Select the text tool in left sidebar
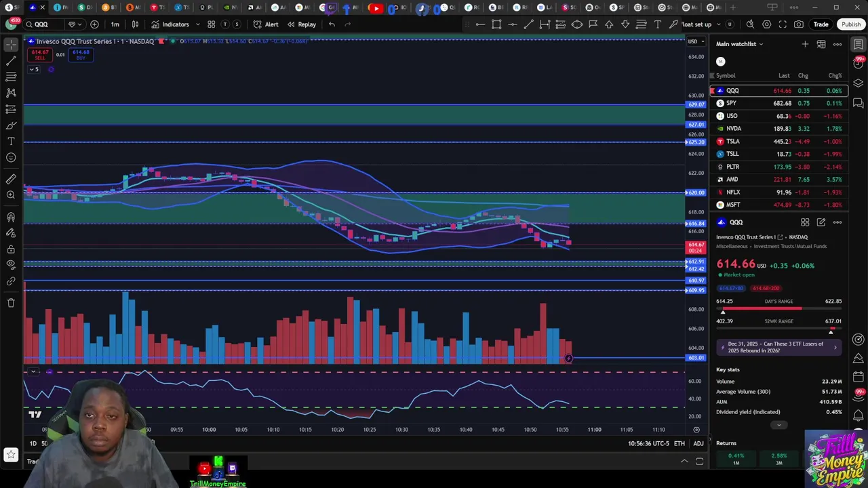Screen dimensions: 868x488 click(x=11, y=141)
